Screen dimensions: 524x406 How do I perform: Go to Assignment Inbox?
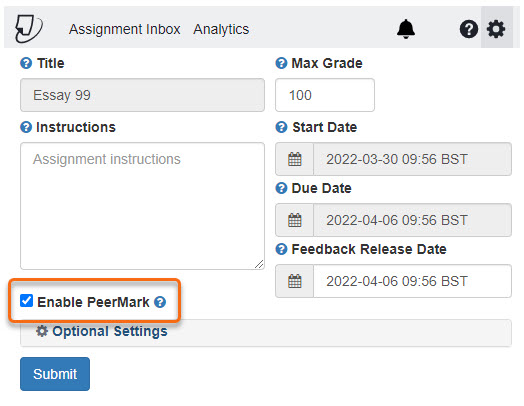(125, 29)
